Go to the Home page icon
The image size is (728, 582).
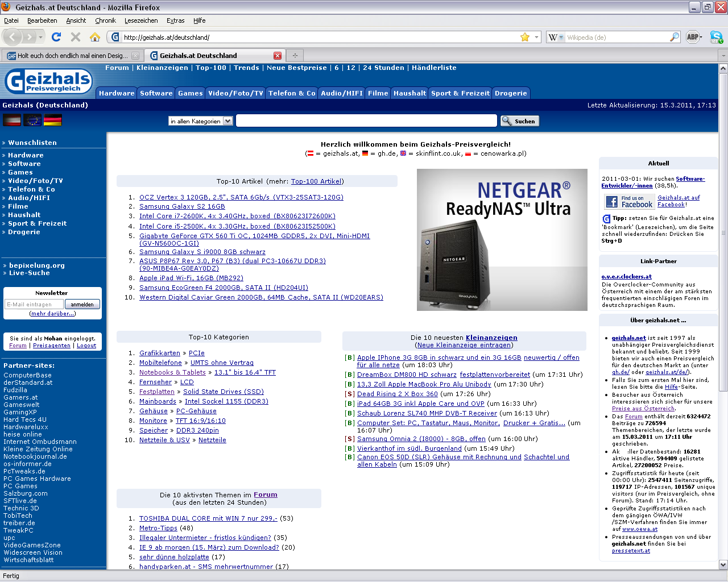click(95, 37)
